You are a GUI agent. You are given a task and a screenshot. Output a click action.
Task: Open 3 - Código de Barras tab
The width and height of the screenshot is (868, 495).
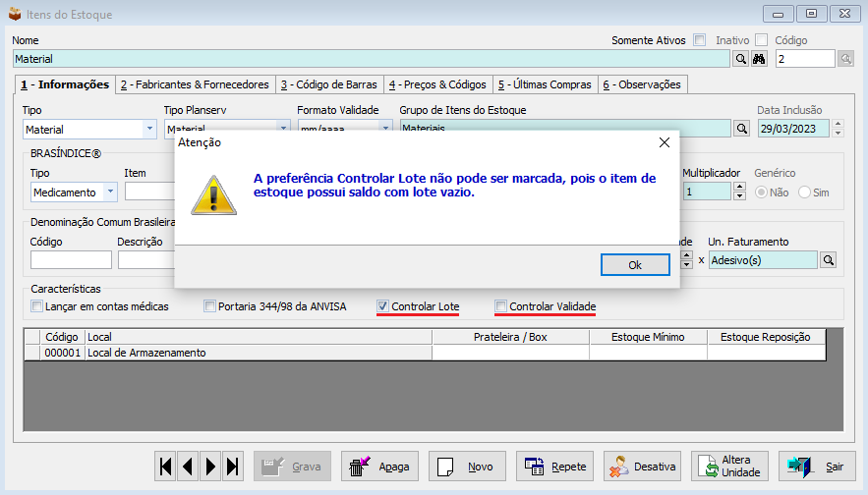tap(329, 84)
